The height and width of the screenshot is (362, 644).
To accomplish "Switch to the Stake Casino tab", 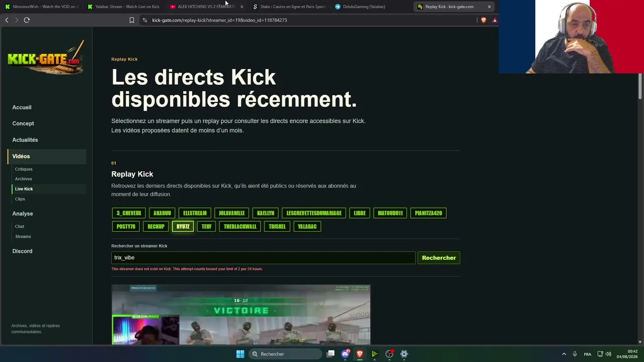I will tap(289, 7).
